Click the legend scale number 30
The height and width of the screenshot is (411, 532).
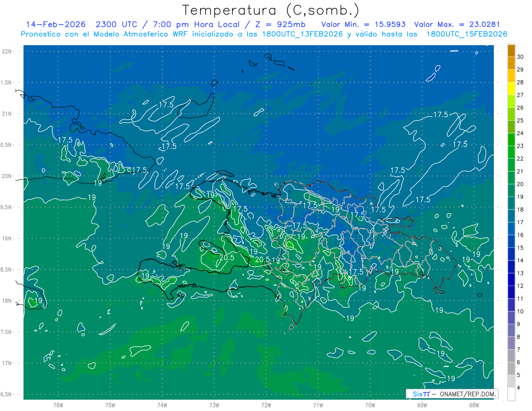(x=521, y=57)
